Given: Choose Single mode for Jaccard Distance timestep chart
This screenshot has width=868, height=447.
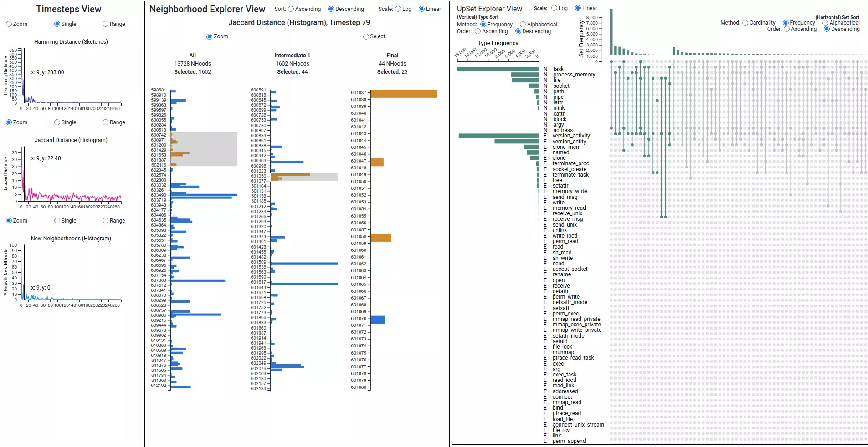Looking at the screenshot, I should (x=57, y=122).
